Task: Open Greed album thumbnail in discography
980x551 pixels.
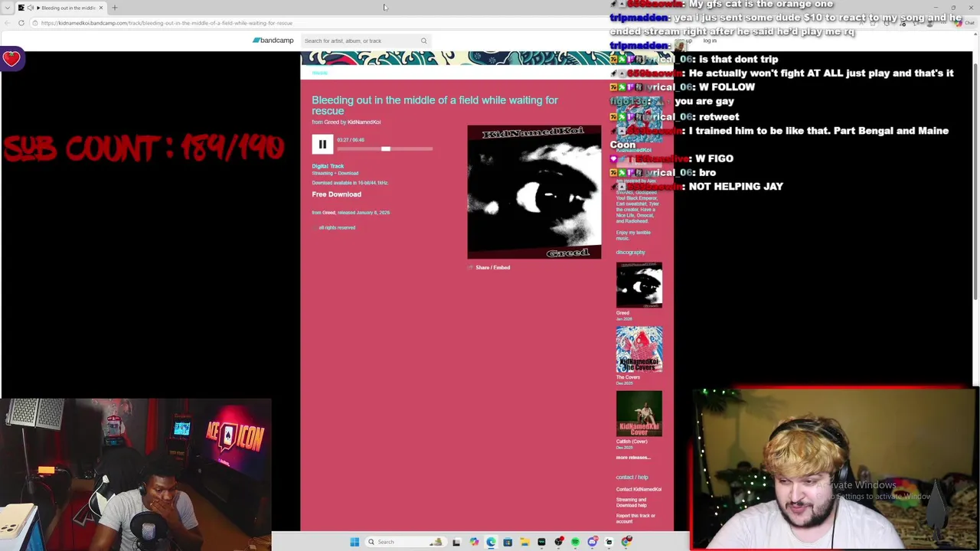Action: point(639,285)
